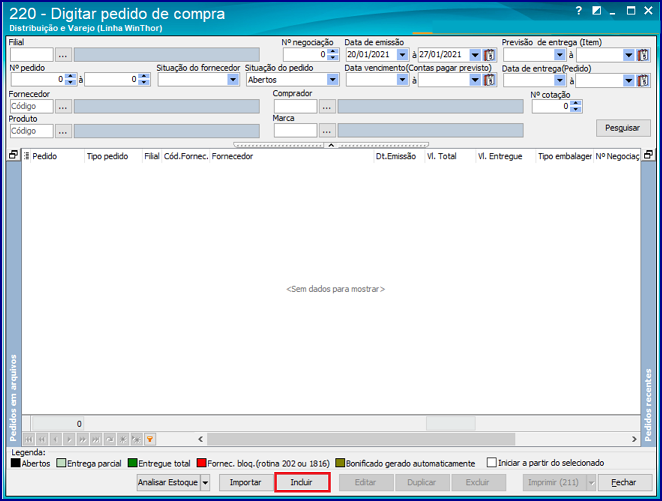662x501 pixels.
Task: Click the Importar button
Action: point(245,482)
